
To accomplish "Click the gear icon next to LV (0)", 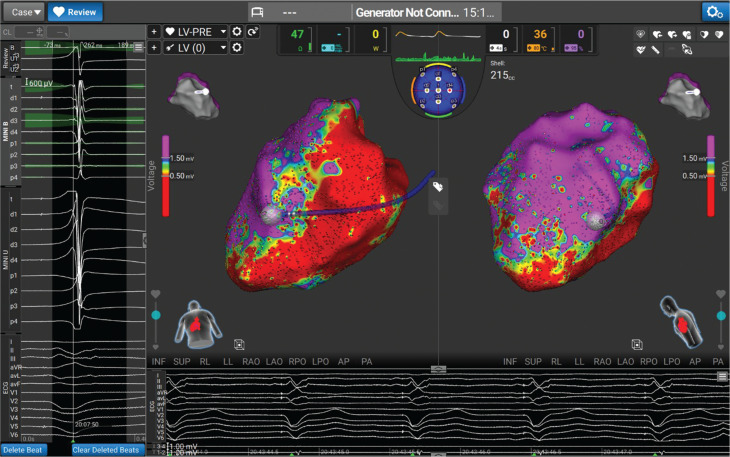I will pos(237,47).
